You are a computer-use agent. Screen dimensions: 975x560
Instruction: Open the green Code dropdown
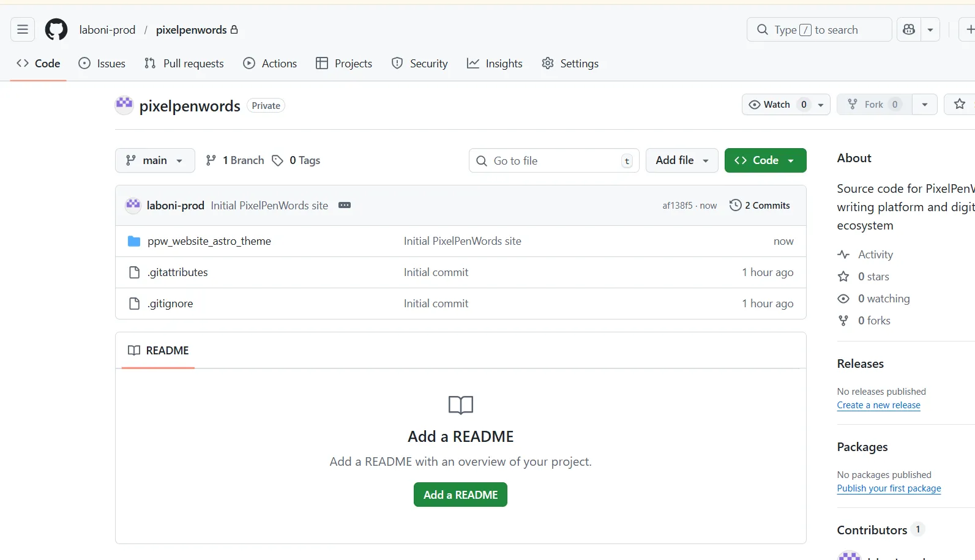(765, 160)
